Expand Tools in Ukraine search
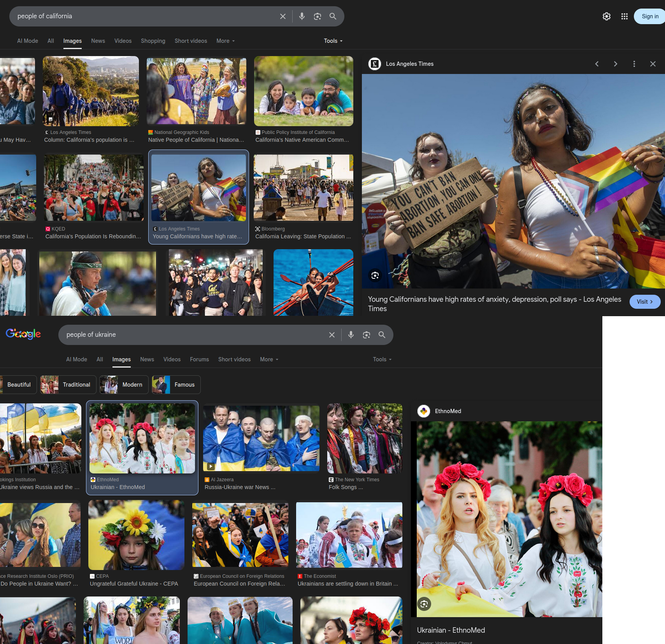The image size is (665, 644). coord(383,359)
